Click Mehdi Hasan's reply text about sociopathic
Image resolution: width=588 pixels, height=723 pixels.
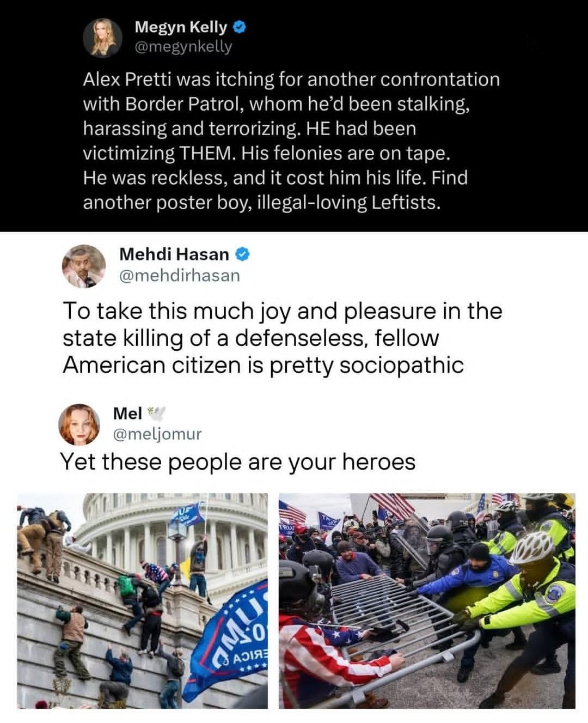(x=282, y=338)
